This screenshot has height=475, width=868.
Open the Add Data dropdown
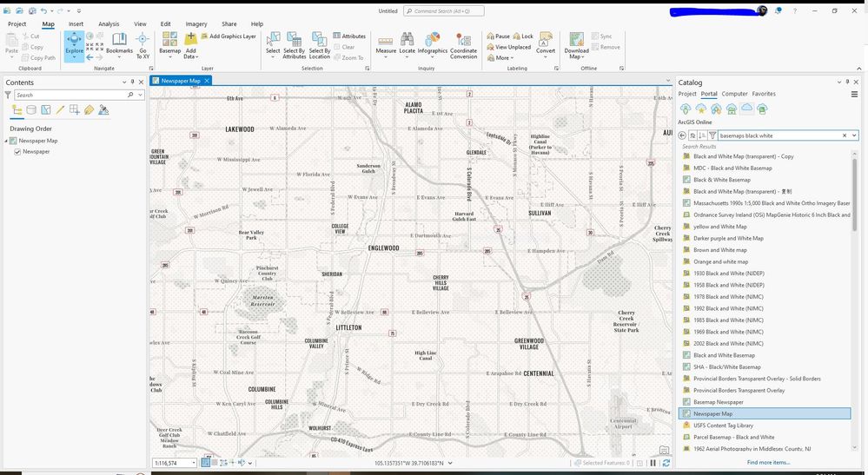click(191, 56)
